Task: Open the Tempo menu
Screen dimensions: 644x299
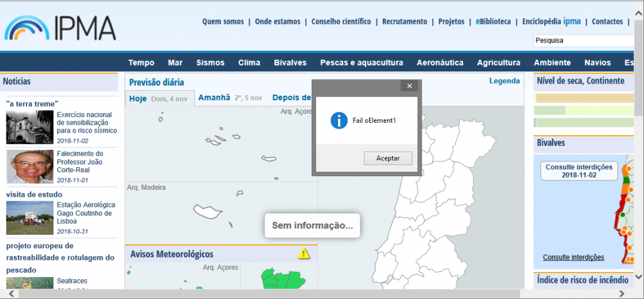Action: pyautogui.click(x=141, y=63)
